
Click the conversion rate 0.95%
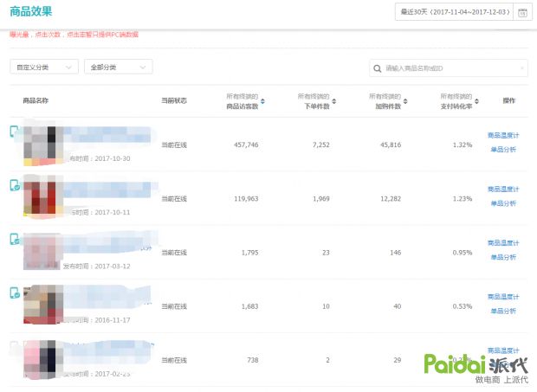coord(463,253)
